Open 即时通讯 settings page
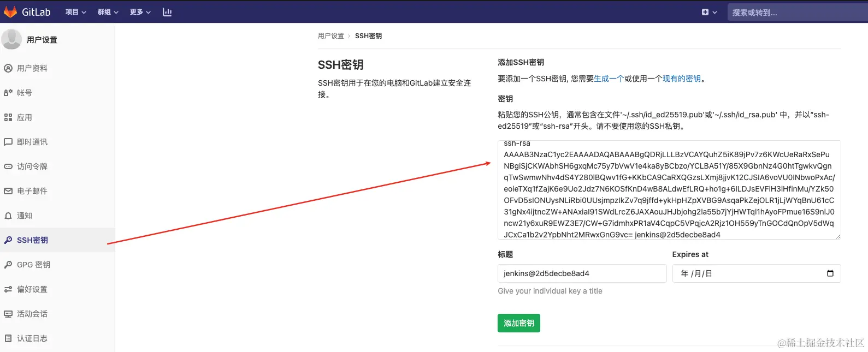The width and height of the screenshot is (868, 352). [x=57, y=142]
